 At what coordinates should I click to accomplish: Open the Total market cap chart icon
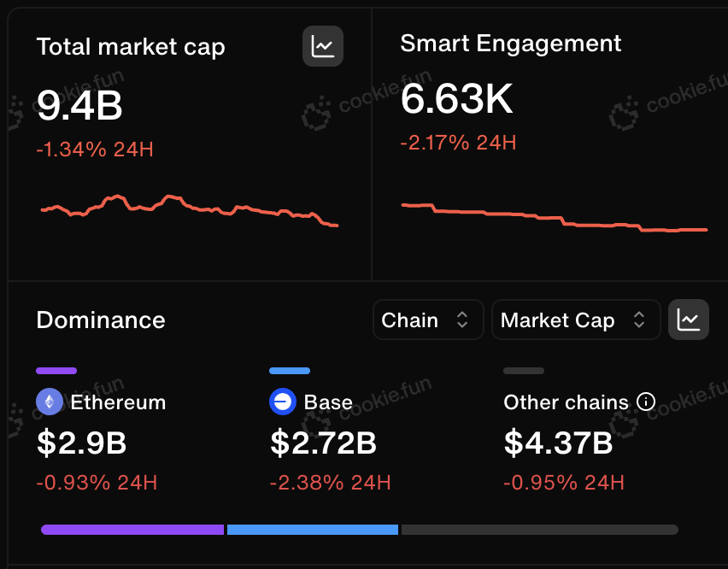coord(323,46)
